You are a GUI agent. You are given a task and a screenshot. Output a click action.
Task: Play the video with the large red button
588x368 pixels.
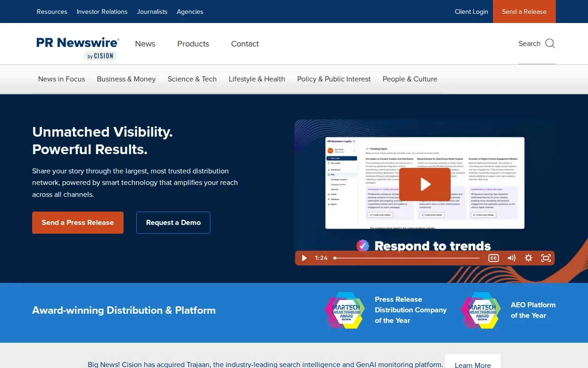(425, 184)
